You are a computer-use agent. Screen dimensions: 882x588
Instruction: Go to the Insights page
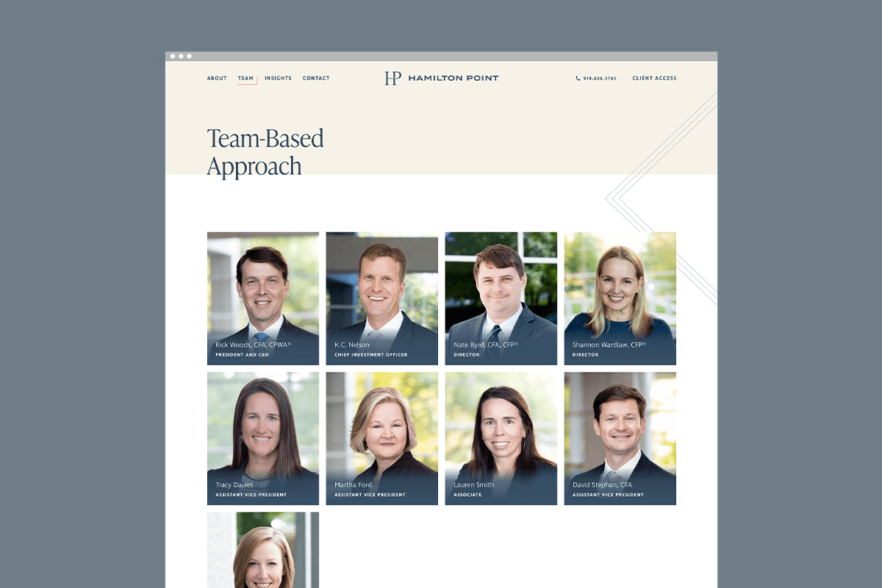[x=278, y=78]
